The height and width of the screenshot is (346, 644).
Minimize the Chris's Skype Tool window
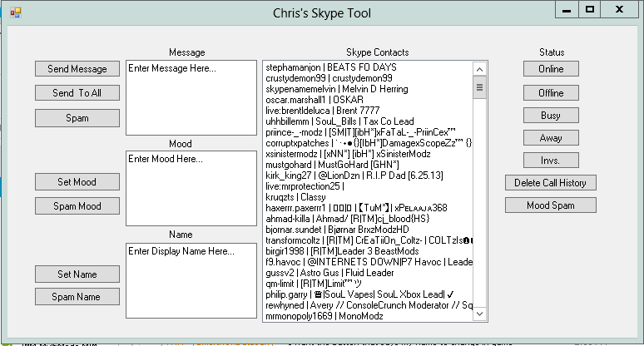click(x=567, y=9)
